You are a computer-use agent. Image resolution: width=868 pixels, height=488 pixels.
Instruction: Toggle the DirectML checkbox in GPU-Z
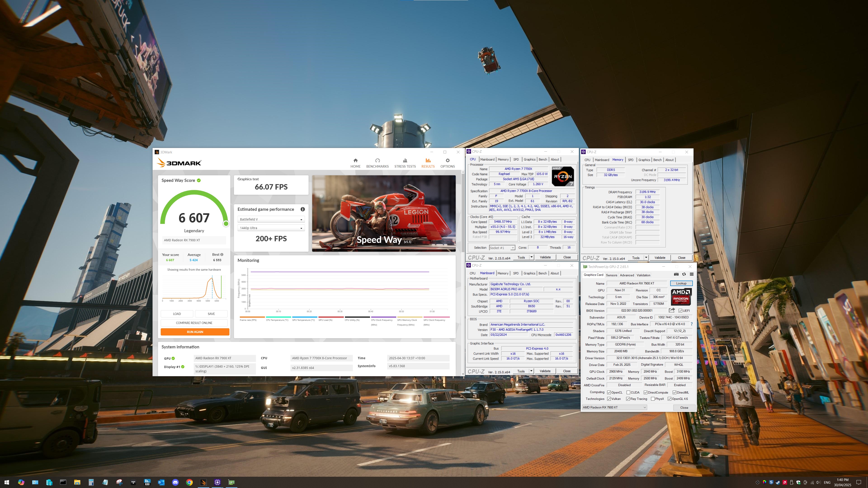(675, 392)
